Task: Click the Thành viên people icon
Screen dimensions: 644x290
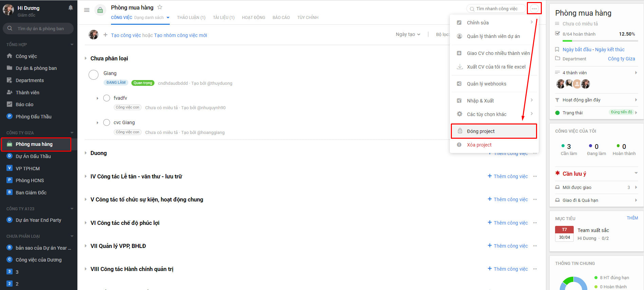Action: pos(10,92)
